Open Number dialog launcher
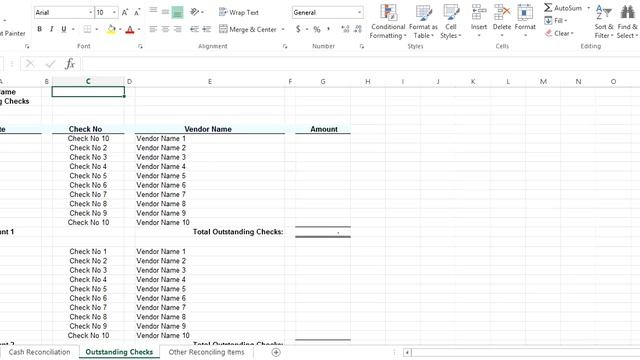Viewport: 640px width, 360px height. [362, 47]
